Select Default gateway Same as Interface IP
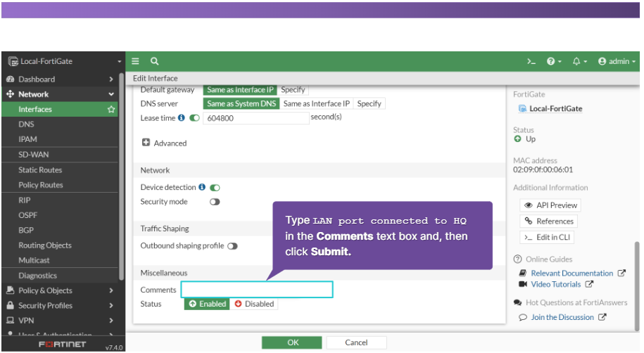The width and height of the screenshot is (644, 353). [x=240, y=89]
